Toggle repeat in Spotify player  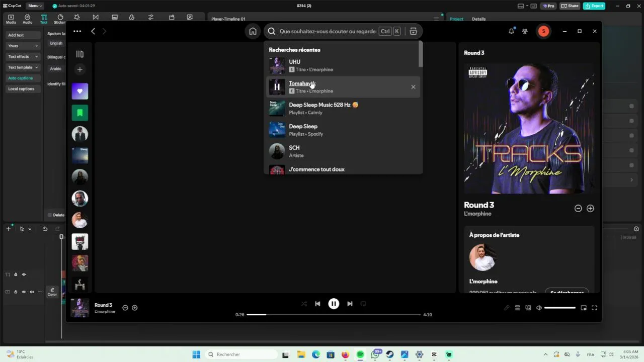tap(363, 304)
